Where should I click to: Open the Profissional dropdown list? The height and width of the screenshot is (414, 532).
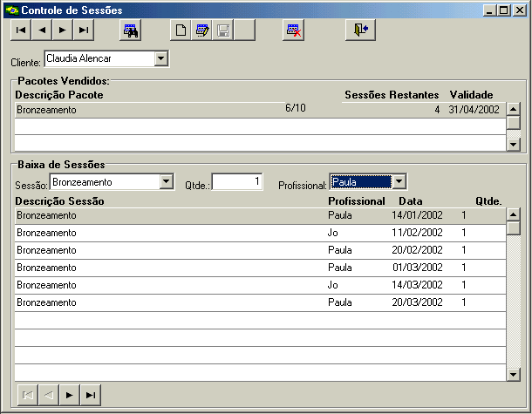point(399,182)
